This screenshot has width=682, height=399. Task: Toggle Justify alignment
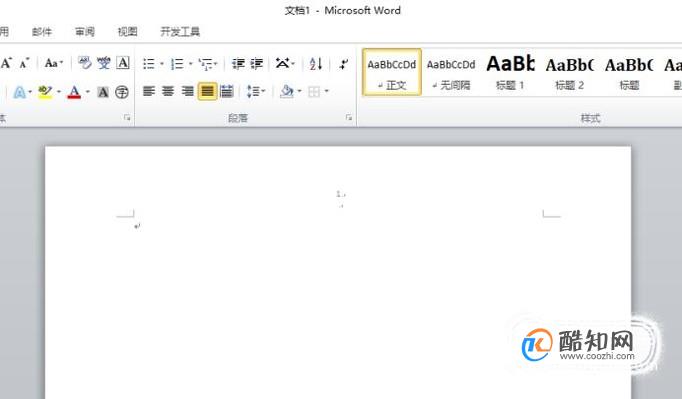point(207,91)
